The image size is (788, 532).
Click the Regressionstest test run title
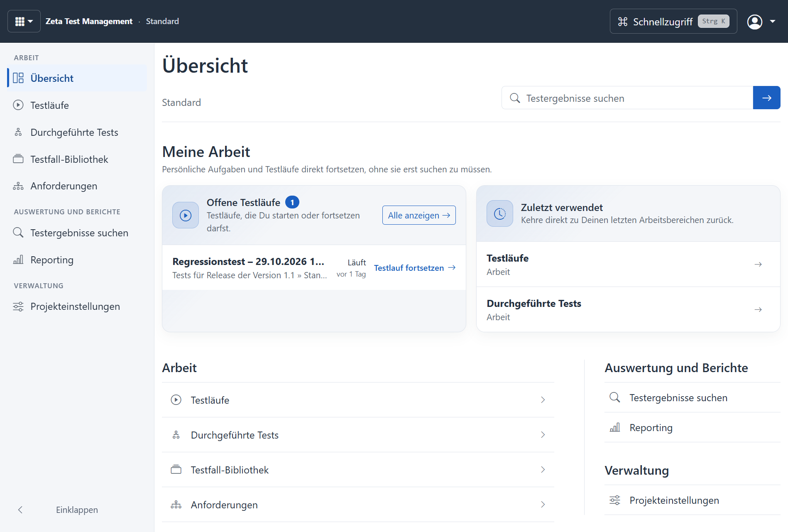[x=248, y=262]
